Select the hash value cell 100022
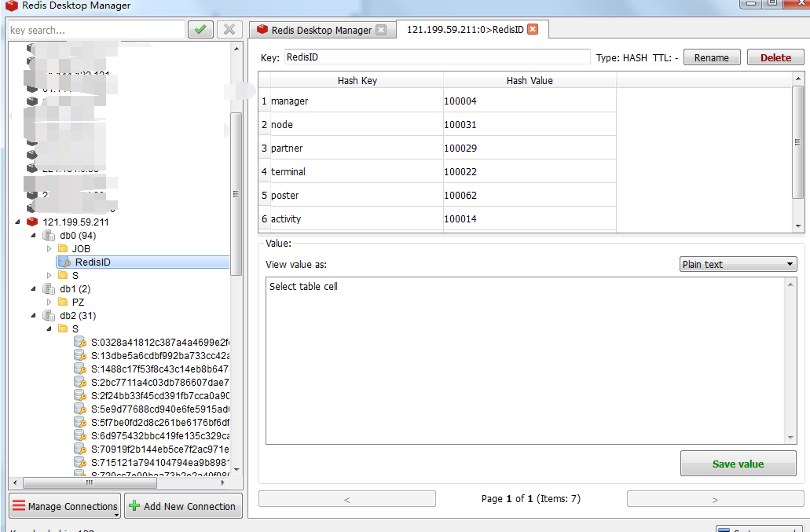This screenshot has height=532, width=810. click(530, 171)
